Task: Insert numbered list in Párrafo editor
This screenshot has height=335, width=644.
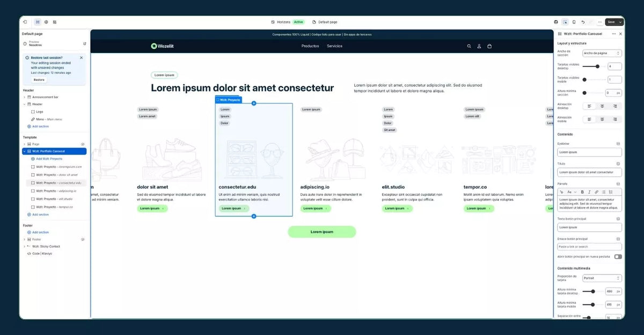Action: coord(611,192)
